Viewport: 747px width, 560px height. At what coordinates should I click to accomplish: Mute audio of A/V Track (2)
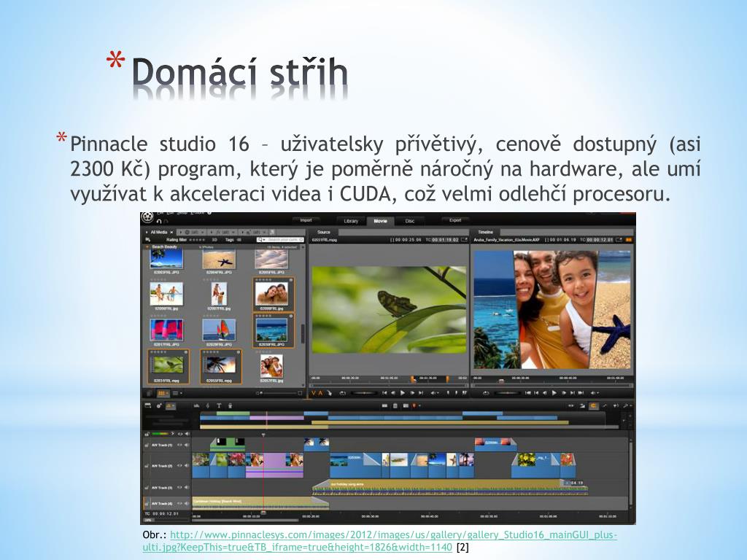(187, 466)
